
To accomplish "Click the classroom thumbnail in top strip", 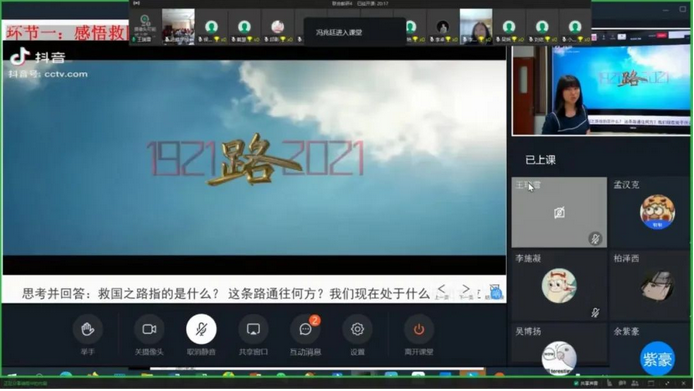I will point(178,26).
